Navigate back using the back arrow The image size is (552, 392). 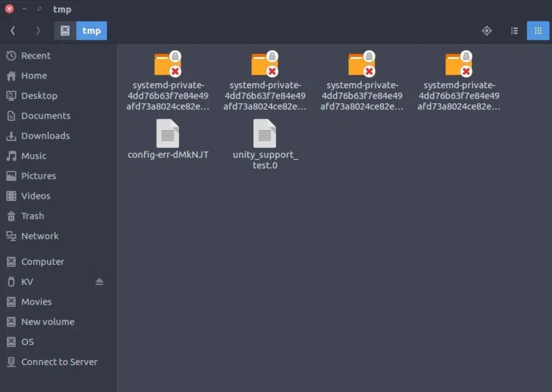pyautogui.click(x=12, y=30)
